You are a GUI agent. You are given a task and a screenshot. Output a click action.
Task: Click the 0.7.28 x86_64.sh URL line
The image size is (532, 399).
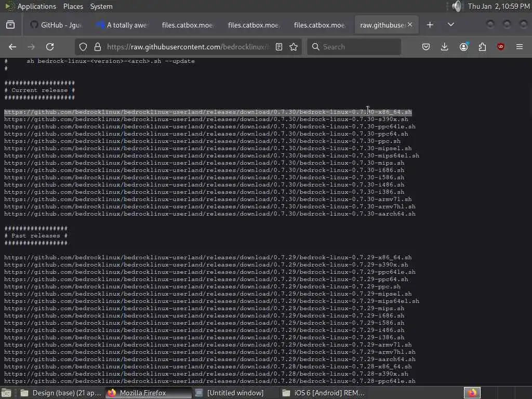(208, 366)
